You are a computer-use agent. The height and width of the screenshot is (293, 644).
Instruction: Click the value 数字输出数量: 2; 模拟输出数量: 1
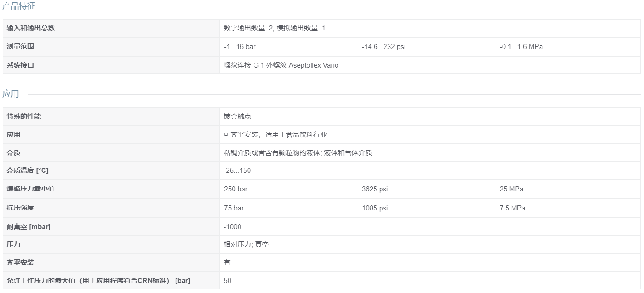point(274,28)
